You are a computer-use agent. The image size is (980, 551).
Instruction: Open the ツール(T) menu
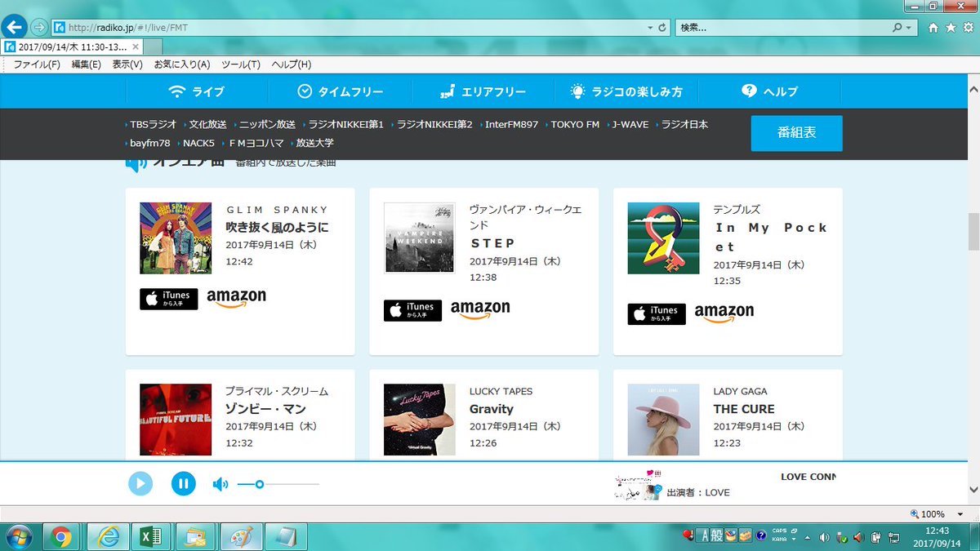point(241,64)
